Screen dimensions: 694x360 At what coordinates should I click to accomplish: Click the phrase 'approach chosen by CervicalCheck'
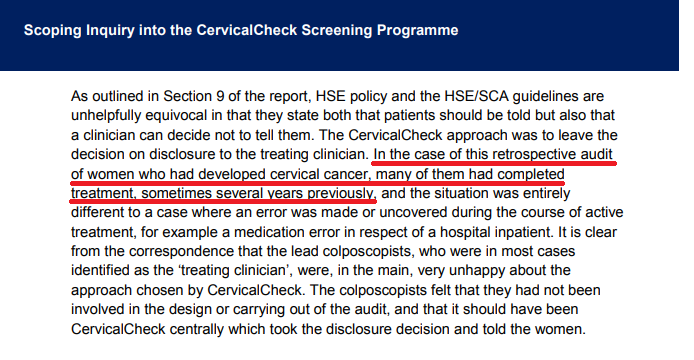coord(186,290)
